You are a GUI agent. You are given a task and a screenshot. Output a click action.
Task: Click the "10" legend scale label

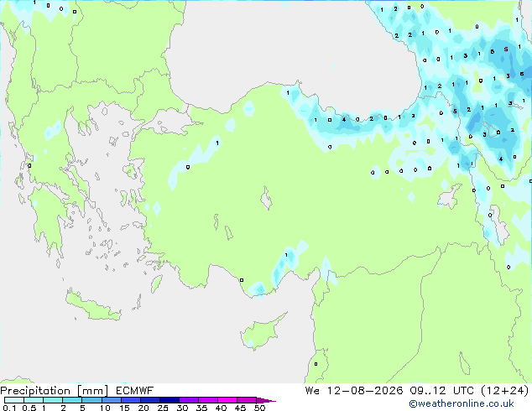click(105, 408)
